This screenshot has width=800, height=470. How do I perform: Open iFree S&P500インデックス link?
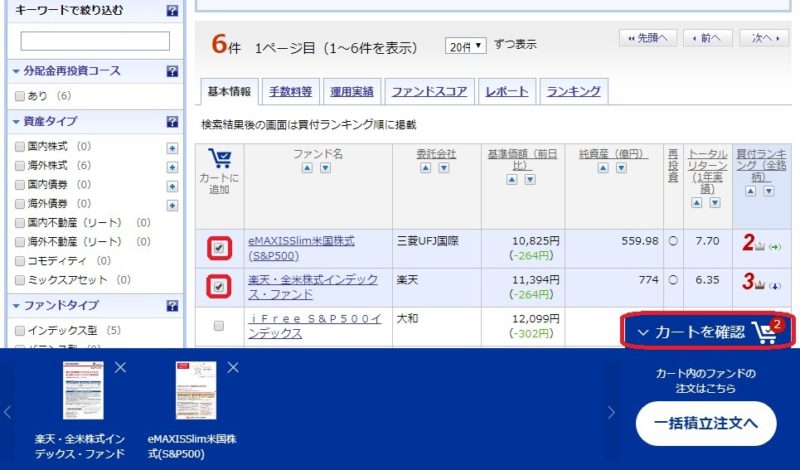(314, 326)
